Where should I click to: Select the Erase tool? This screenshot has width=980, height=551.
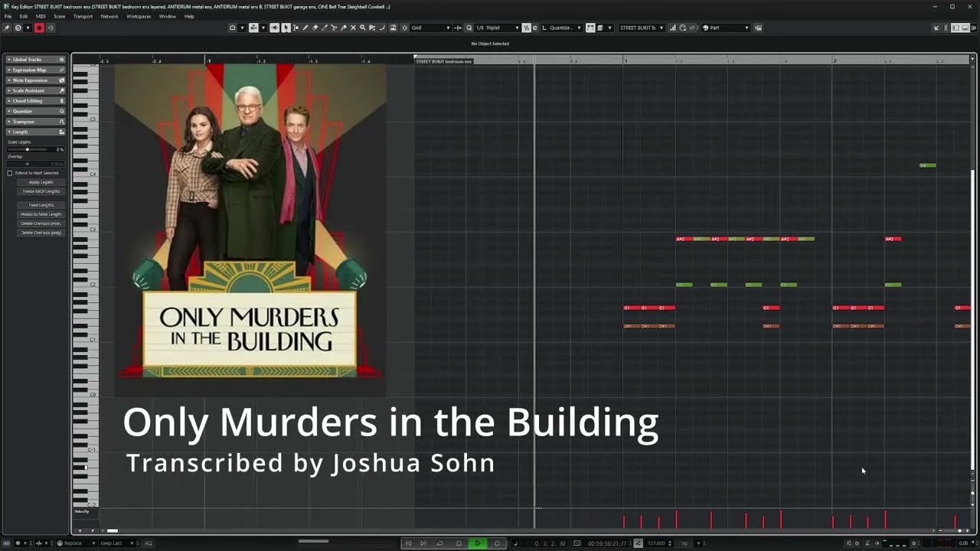pyautogui.click(x=315, y=28)
